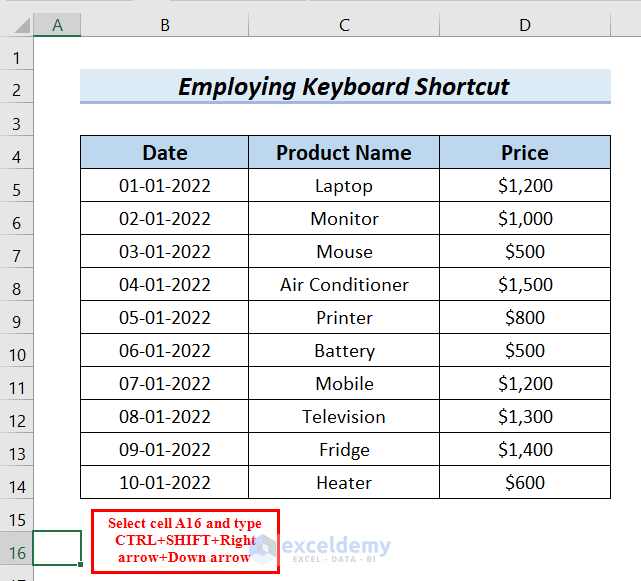Select the 06-01-2022 date cell
This screenshot has width=641, height=581.
pos(164,350)
